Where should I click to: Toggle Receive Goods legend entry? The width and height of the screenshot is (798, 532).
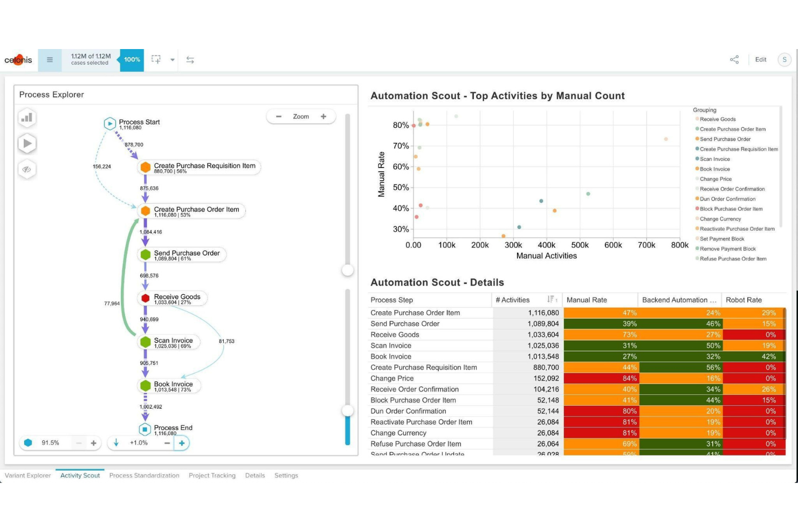(716, 119)
